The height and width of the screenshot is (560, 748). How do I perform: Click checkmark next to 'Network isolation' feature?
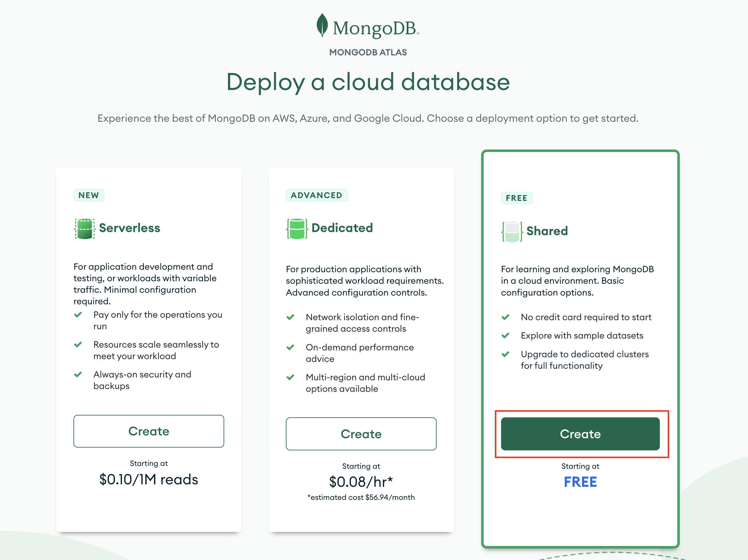pyautogui.click(x=290, y=317)
